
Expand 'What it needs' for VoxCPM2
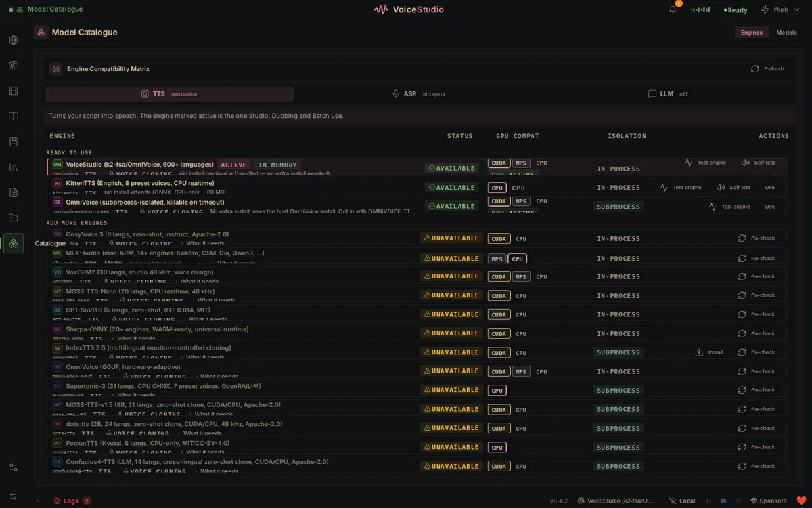[196, 282]
